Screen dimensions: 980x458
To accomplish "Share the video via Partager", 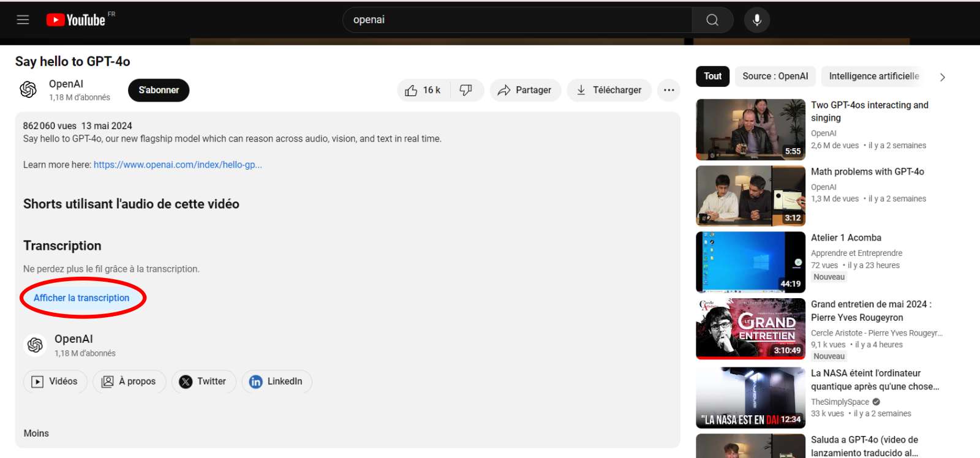I will point(525,90).
